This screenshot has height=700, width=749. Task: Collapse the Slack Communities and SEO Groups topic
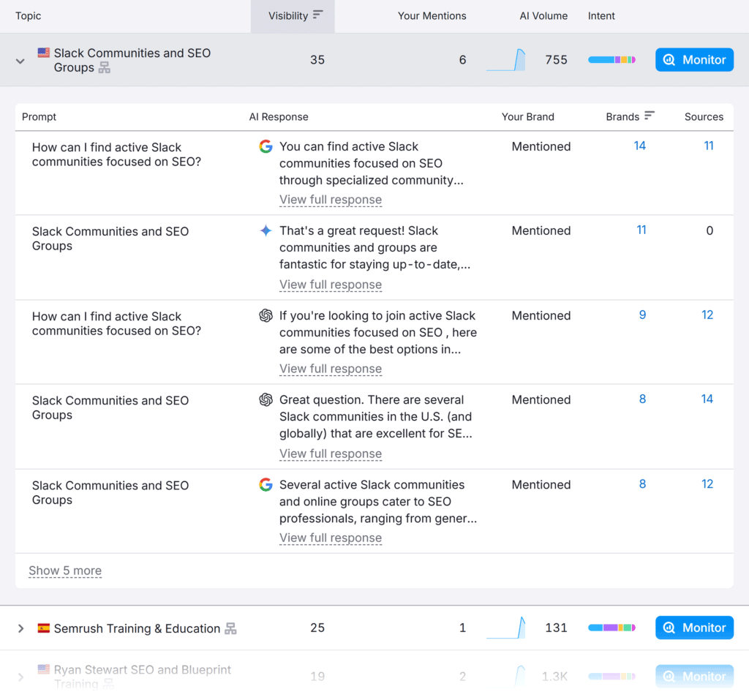pos(20,61)
